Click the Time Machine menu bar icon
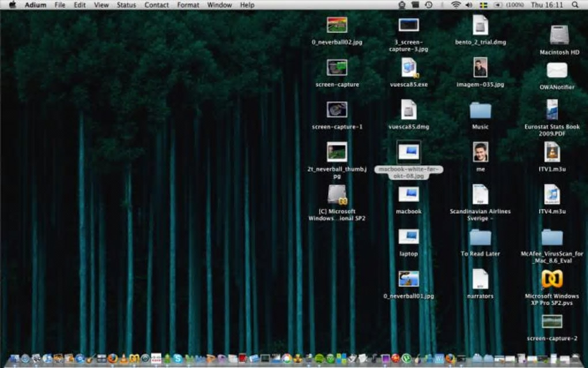Image resolution: width=588 pixels, height=368 pixels. point(428,5)
